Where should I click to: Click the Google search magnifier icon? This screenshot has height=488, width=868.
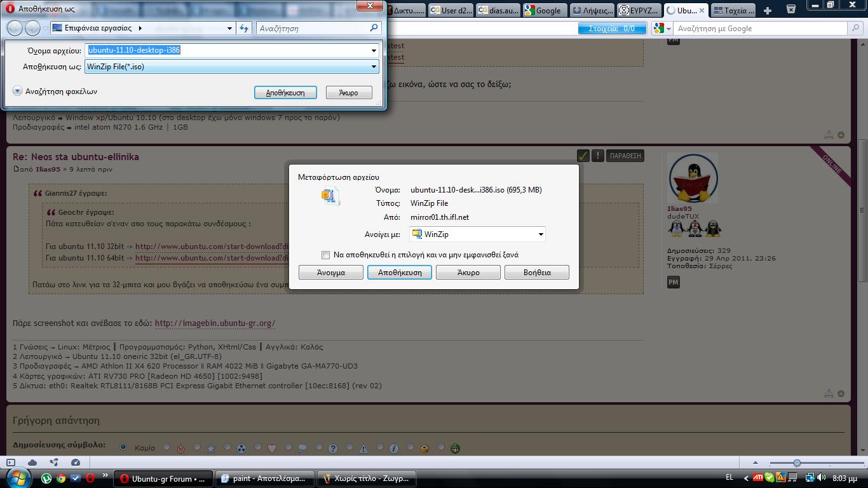tap(856, 29)
